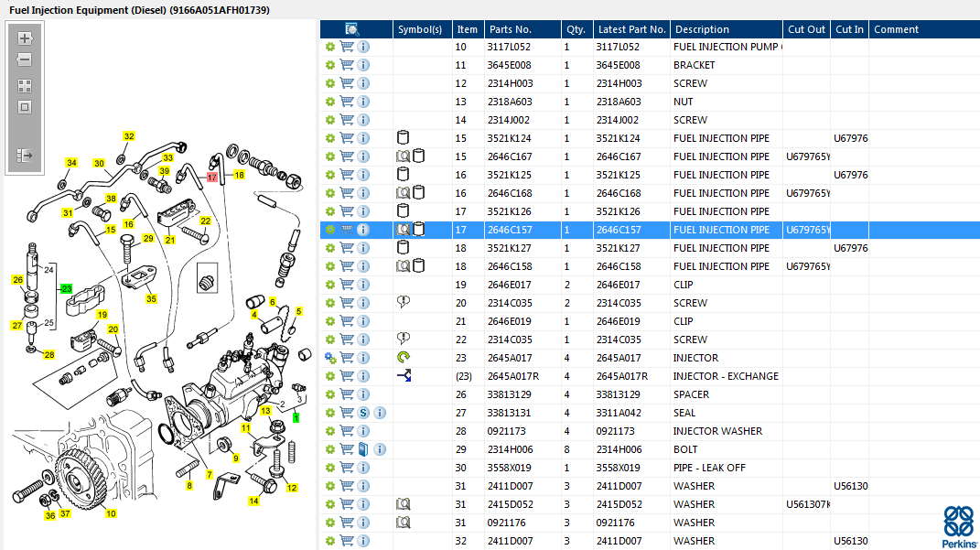Click the blue S icon for SEAL
This screenshot has height=550, width=980.
[x=363, y=413]
